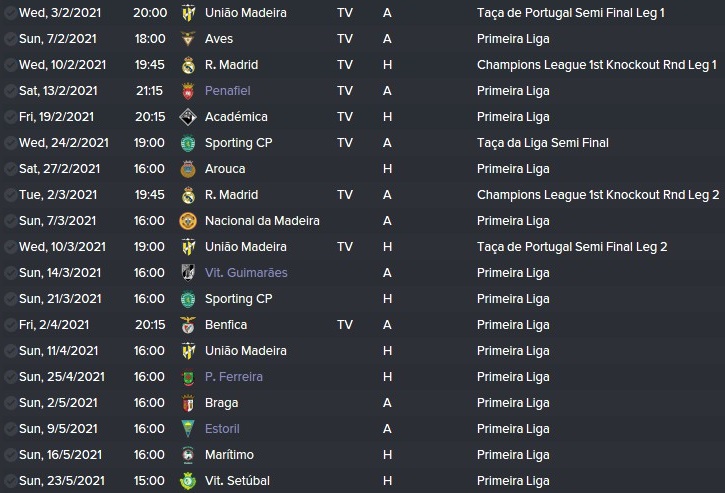Screen dimensions: 725x493
Task: Toggle the checkmark for Sun, 23/5/2021 fixture
Action: pos(10,481)
